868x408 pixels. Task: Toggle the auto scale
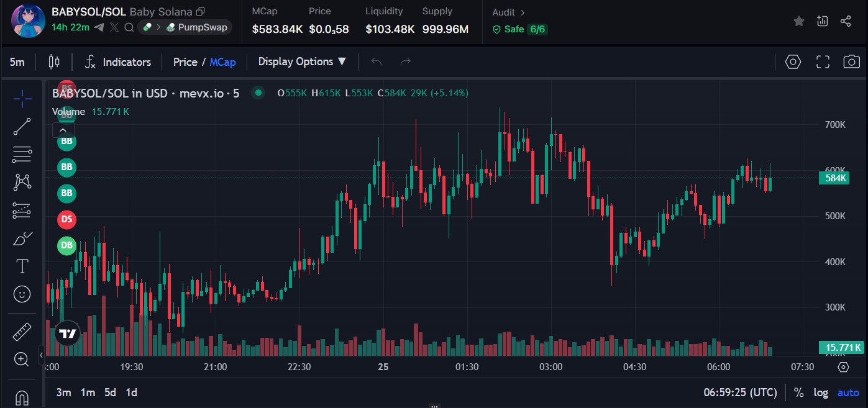click(x=848, y=392)
